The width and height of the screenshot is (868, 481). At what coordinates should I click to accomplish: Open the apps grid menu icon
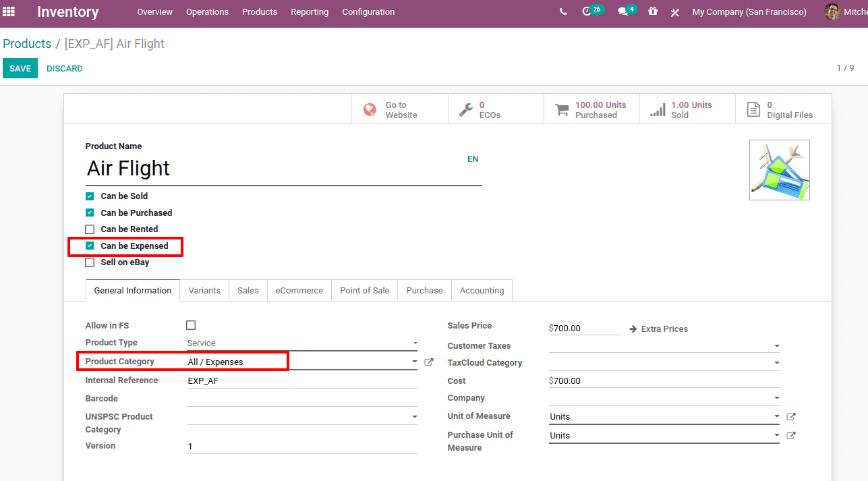pyautogui.click(x=9, y=11)
